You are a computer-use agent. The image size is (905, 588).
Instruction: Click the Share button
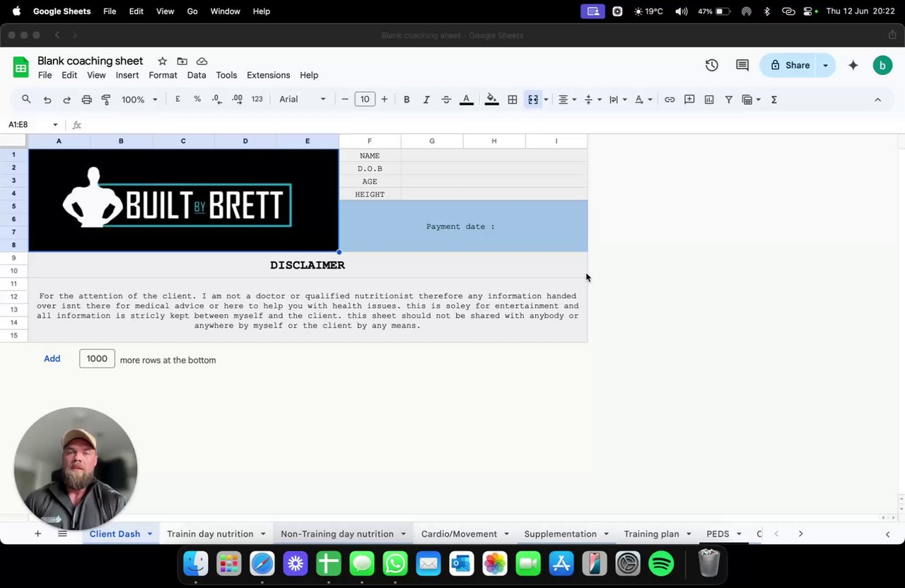789,65
